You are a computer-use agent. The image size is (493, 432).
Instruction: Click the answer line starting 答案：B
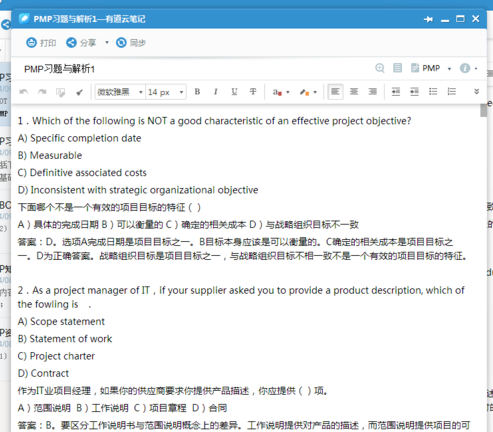(x=244, y=425)
